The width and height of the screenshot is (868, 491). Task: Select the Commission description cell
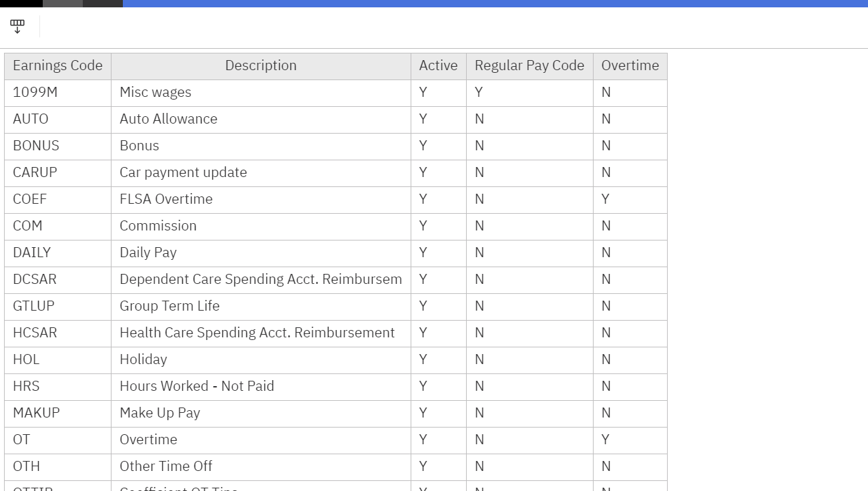click(261, 226)
